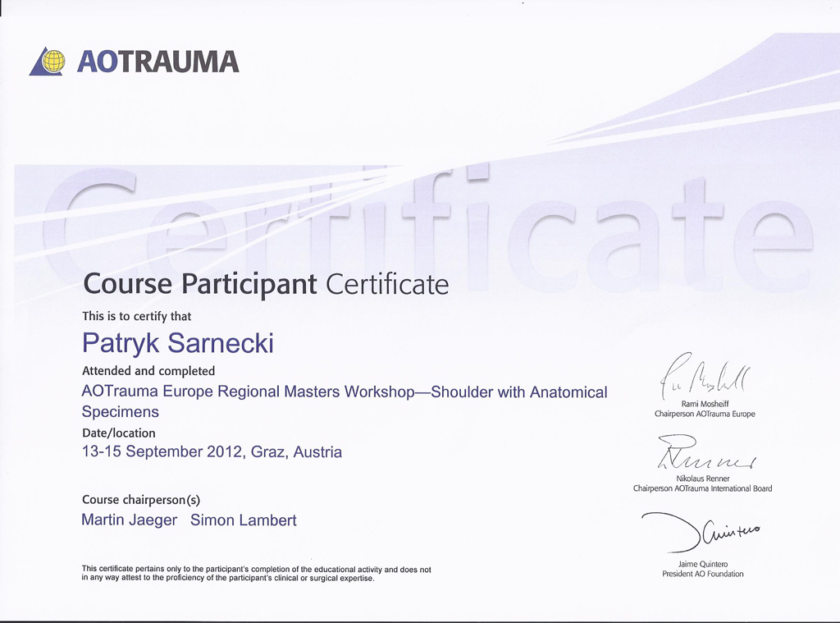Image resolution: width=840 pixels, height=623 pixels.
Task: Click Jaime Quintero's handwritten signature
Action: click(701, 532)
